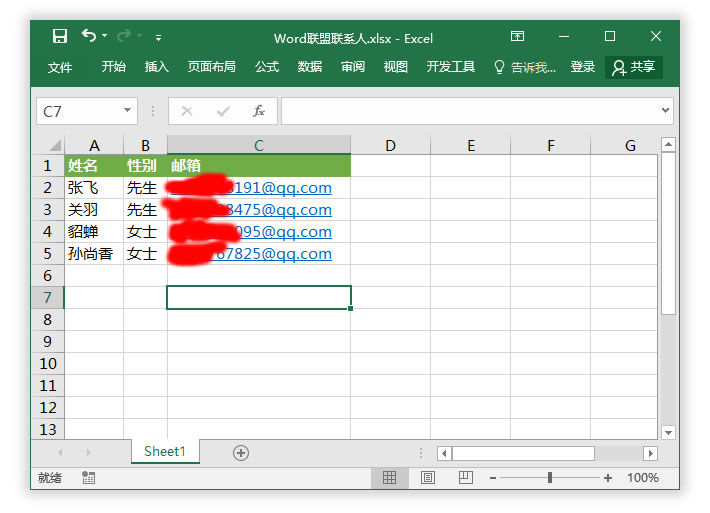Open Customize Quick Access Toolbar dropdown

click(x=158, y=38)
